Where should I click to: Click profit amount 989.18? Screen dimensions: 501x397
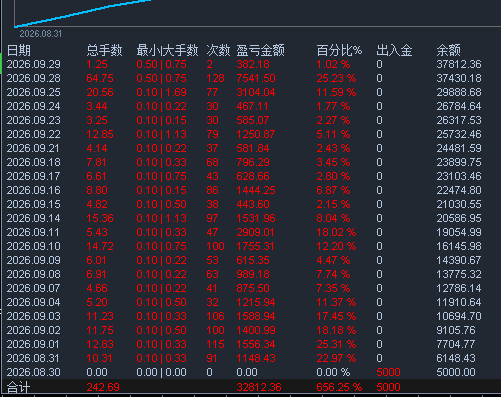tap(253, 274)
